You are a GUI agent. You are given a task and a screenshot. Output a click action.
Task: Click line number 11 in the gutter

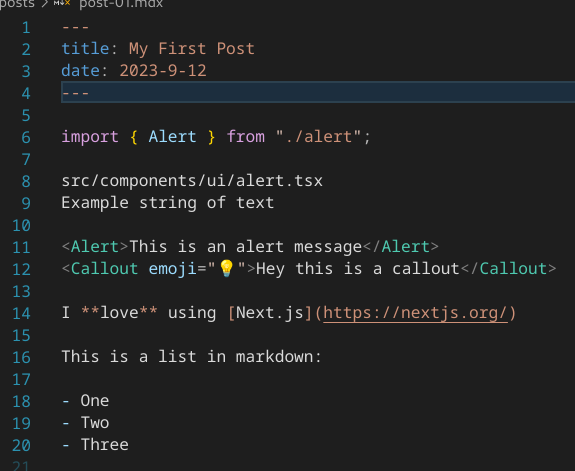tap(21, 247)
